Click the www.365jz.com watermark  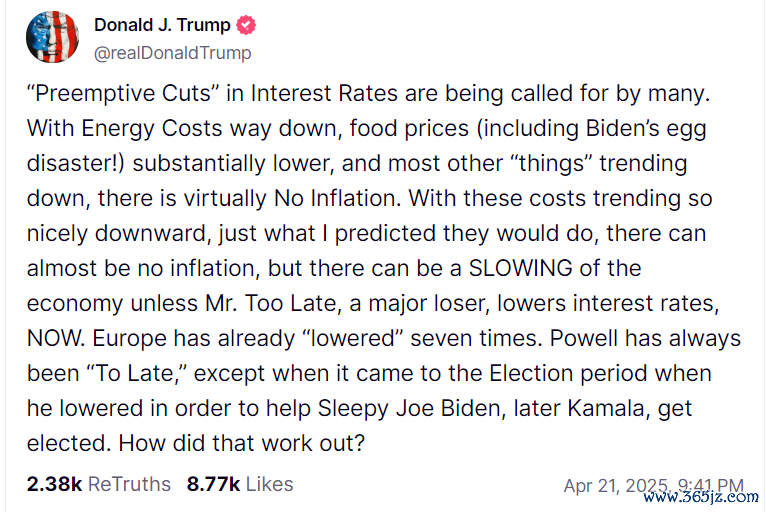(701, 497)
